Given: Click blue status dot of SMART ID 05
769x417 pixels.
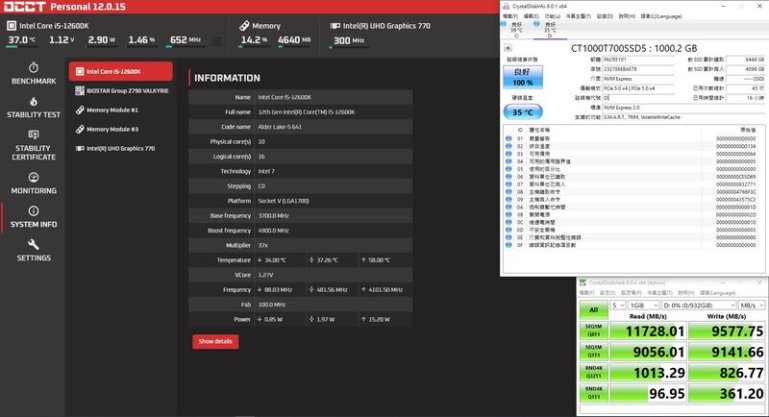Looking at the screenshot, I should pos(509,169).
